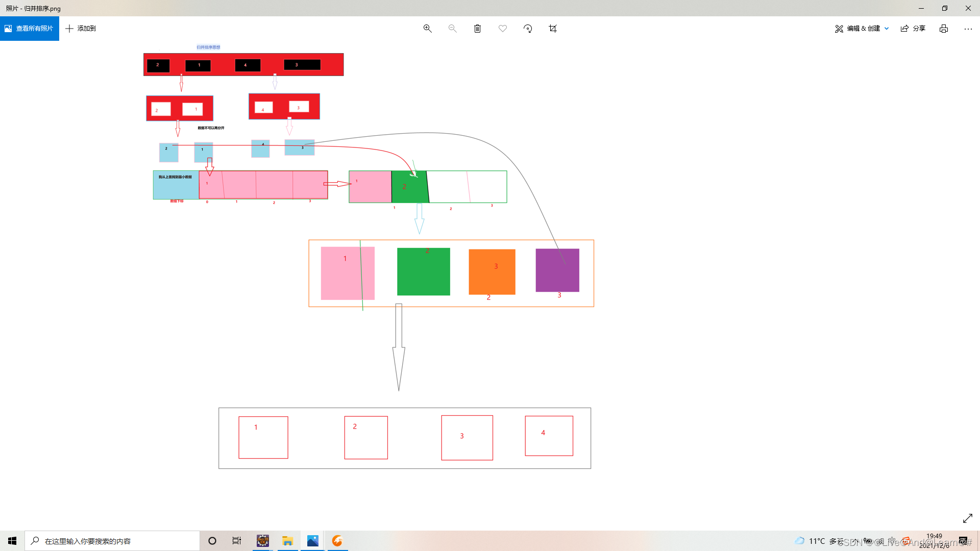Click the taskbar search input field

click(x=112, y=541)
